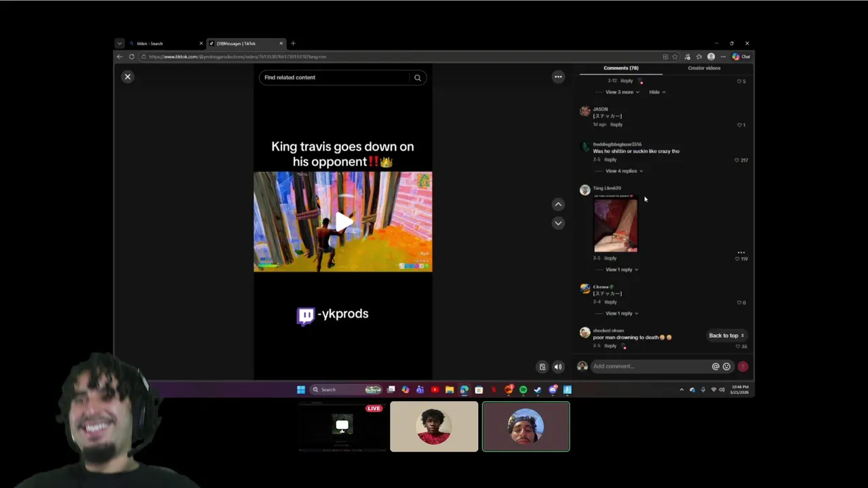Click the magnifier icon in Find related content
Viewport: 868px width, 488px height.
tap(418, 77)
